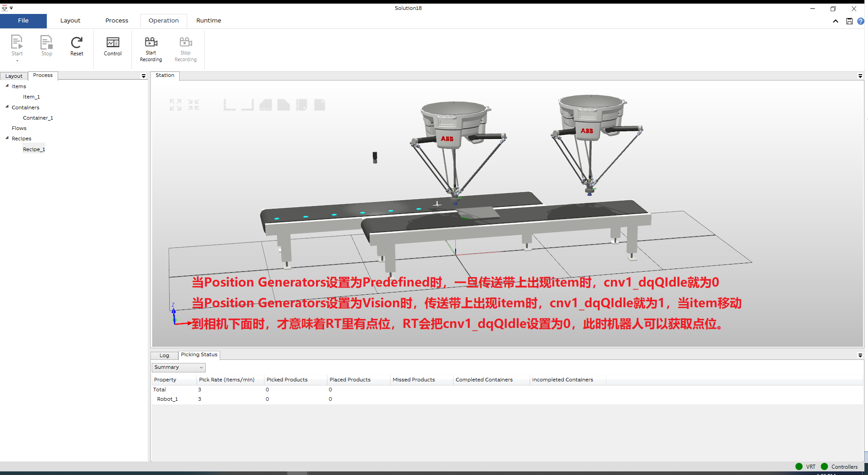Click the Stop simulation icon
This screenshot has height=475, width=868.
point(46,42)
